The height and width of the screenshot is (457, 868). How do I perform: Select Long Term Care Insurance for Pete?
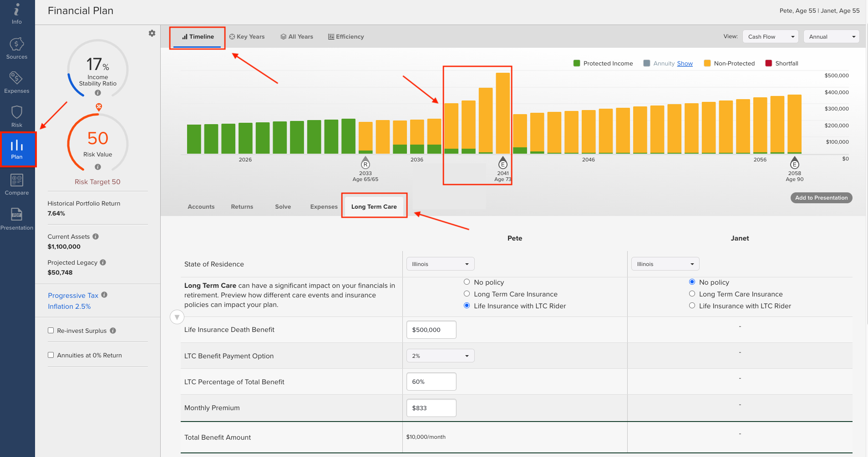[x=467, y=294]
